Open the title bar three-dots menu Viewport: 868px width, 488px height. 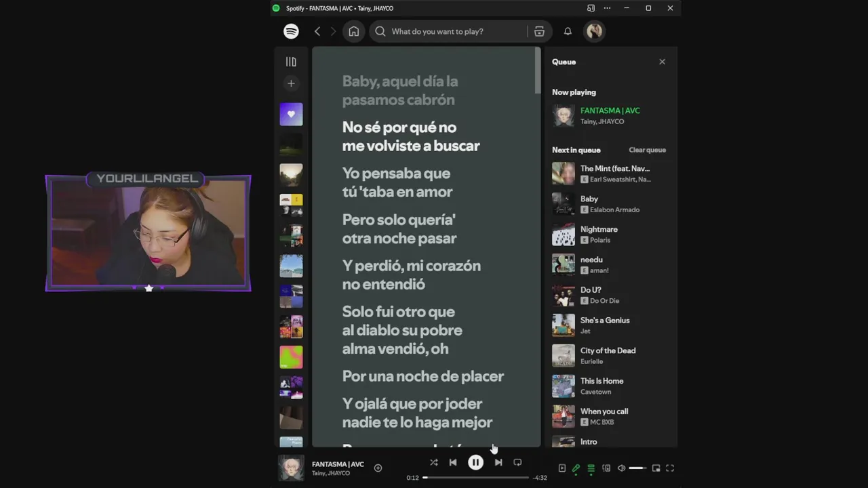[x=607, y=8]
